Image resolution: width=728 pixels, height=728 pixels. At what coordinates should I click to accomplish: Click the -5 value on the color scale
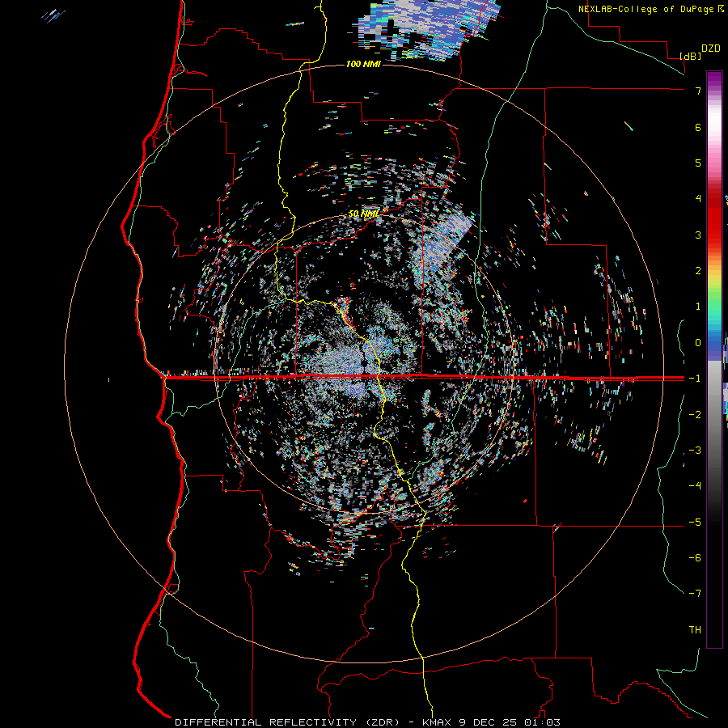(x=695, y=523)
